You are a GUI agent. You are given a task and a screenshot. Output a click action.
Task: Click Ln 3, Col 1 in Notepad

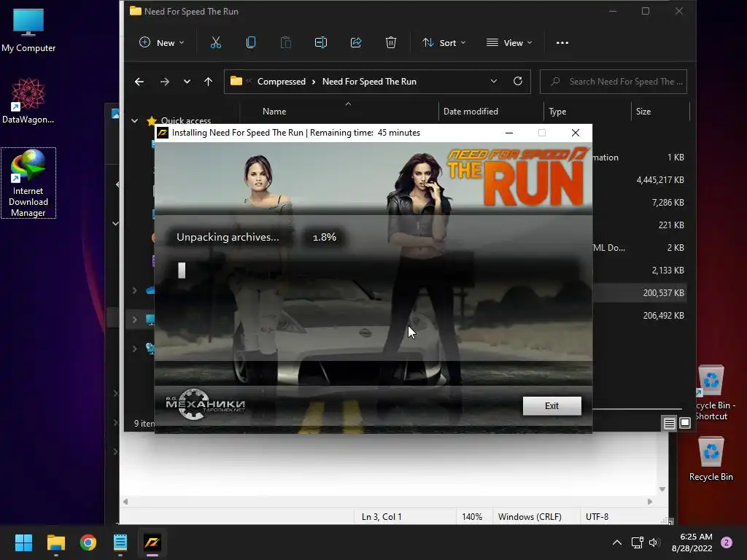[382, 517]
